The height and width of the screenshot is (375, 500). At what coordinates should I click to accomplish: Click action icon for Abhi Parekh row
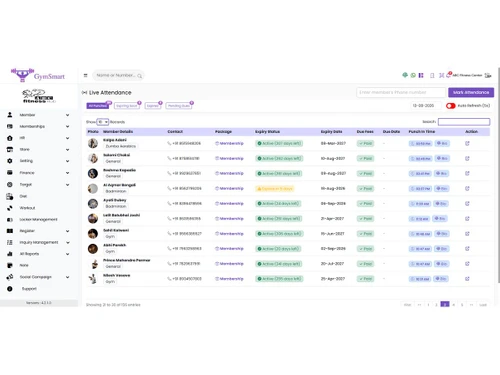click(467, 249)
